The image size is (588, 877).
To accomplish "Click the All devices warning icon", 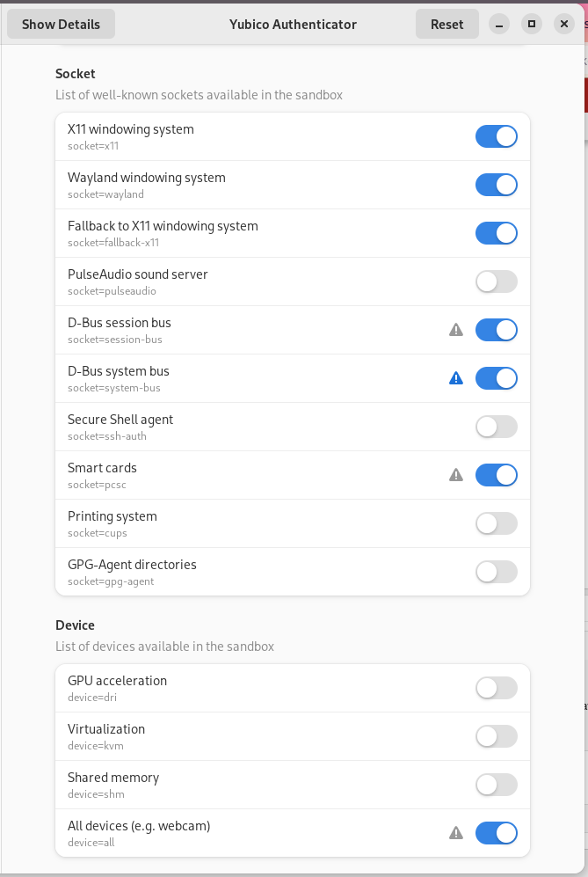I will [x=455, y=832].
